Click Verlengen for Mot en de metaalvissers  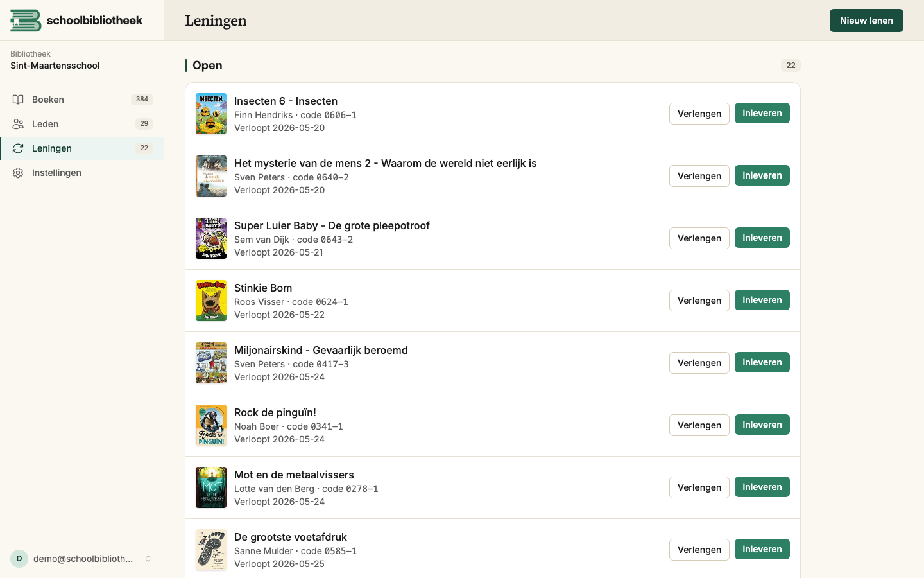[699, 487]
